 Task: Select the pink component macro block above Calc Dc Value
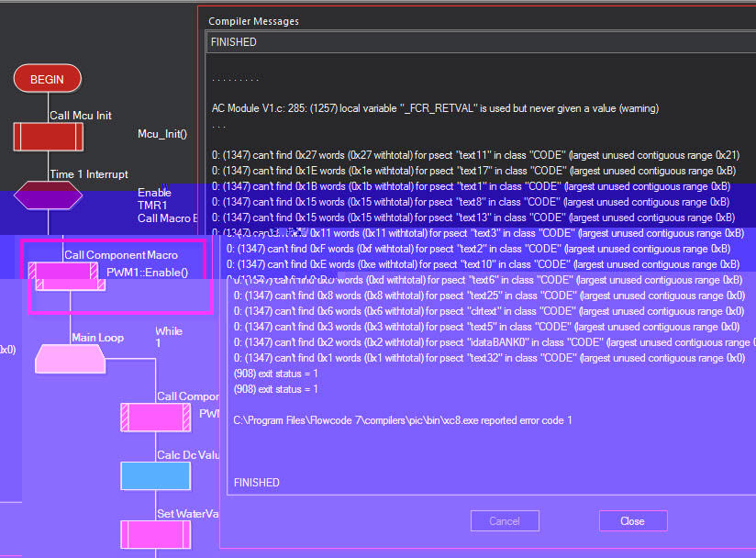pyautogui.click(x=156, y=418)
